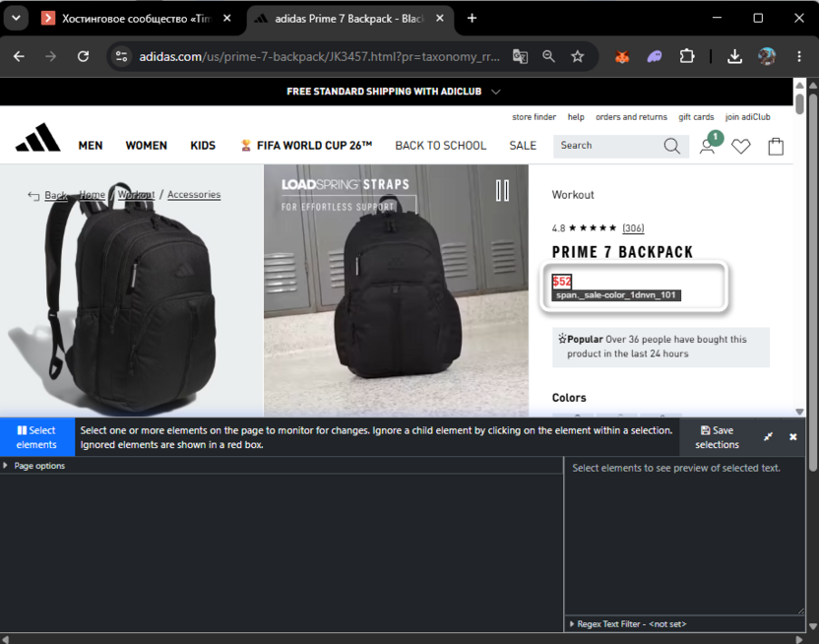The width and height of the screenshot is (819, 644).
Task: Expand the Regex Text Filter section
Action: tap(627, 624)
